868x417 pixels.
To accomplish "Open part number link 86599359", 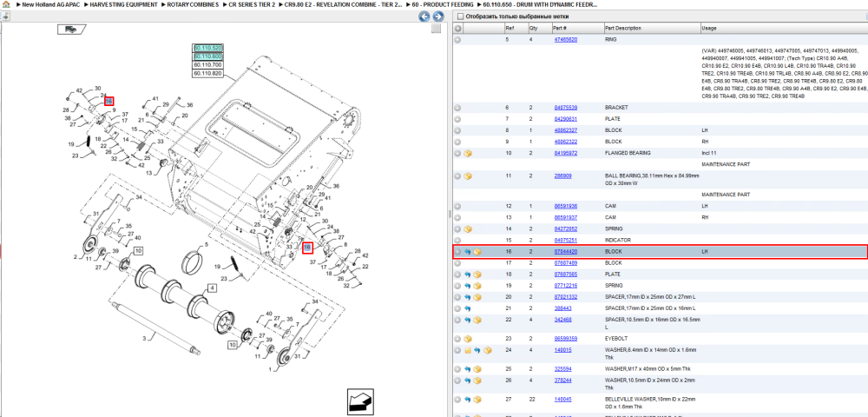I will click(566, 338).
